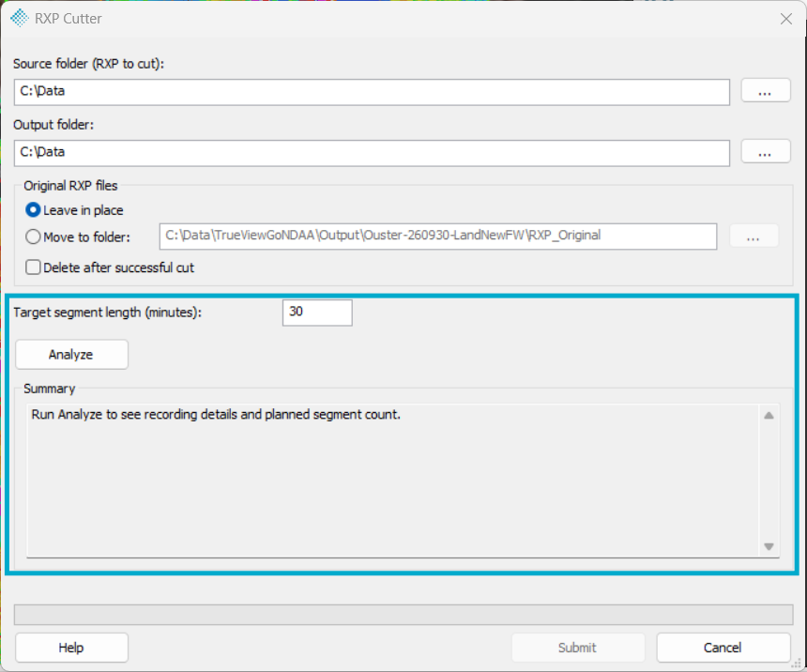
Task: Cancel the RXP Cutter dialog
Action: [723, 648]
